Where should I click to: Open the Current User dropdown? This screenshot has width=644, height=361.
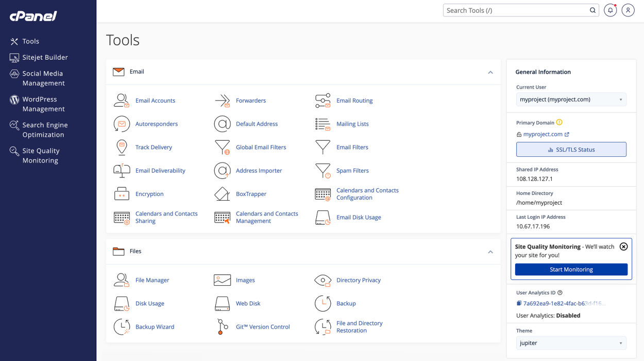571,100
